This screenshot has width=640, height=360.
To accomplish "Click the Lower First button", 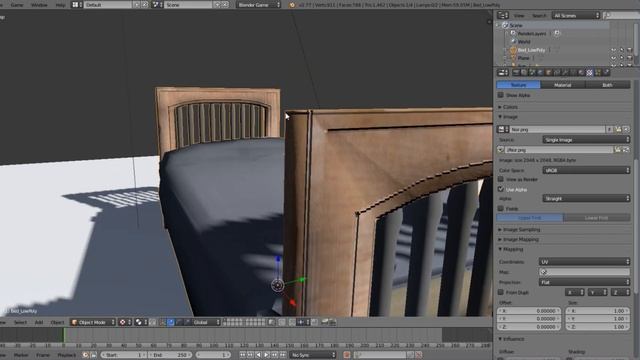I will (597, 218).
